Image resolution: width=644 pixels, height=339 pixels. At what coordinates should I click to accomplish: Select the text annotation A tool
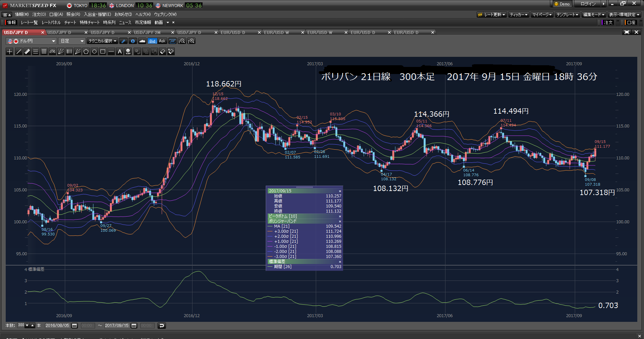click(120, 51)
